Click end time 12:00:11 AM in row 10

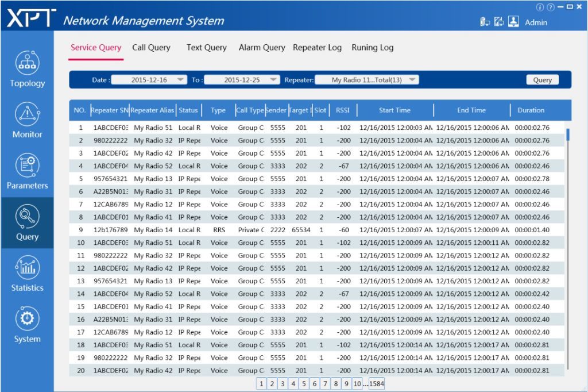[x=473, y=243]
